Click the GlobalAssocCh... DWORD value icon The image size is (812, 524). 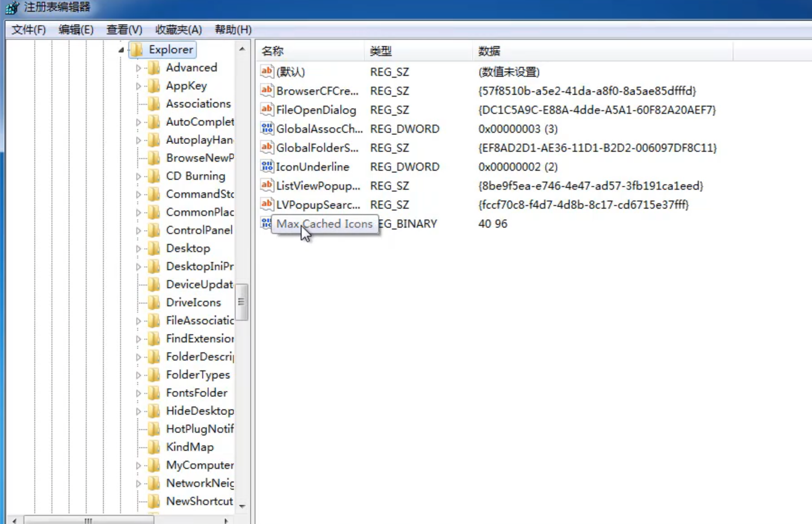point(267,129)
